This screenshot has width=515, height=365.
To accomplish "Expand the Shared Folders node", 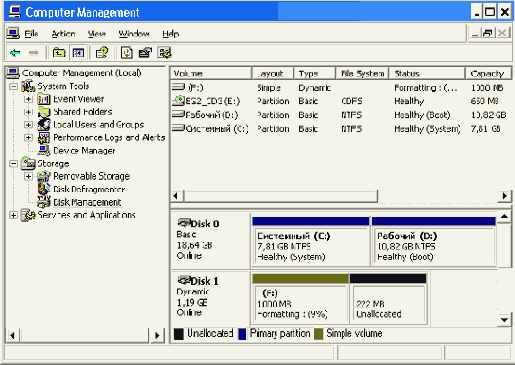I will point(28,112).
